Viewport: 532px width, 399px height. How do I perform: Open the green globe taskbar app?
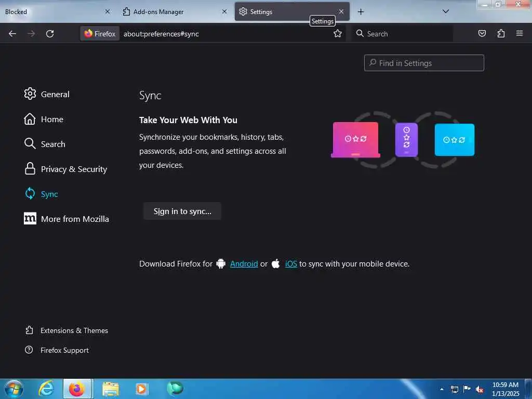point(175,389)
